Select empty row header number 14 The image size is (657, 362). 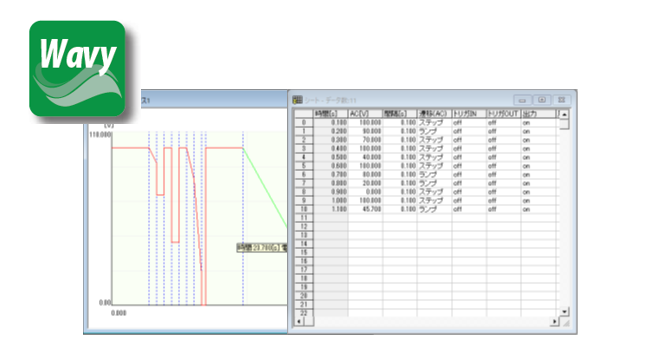tap(304, 244)
